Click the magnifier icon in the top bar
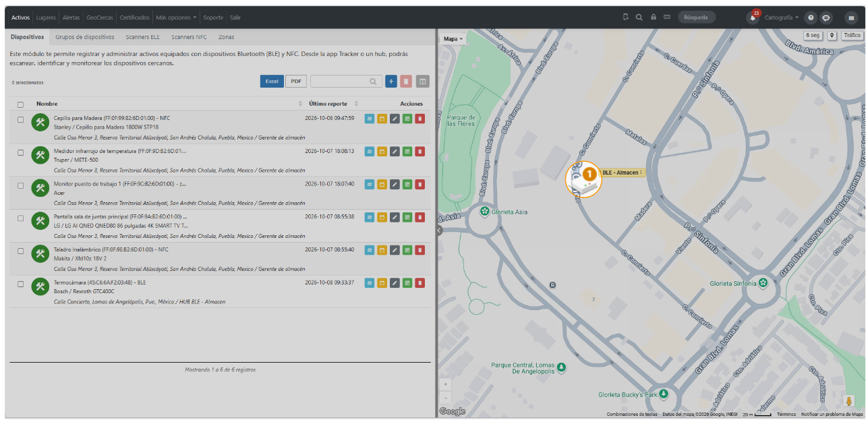Screen dimensions: 868x422 (x=639, y=18)
